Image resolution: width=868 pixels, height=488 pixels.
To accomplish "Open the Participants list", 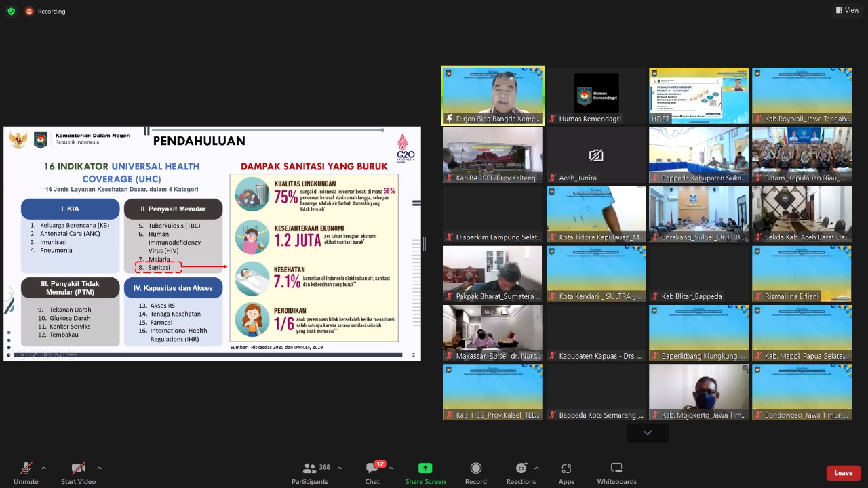I will tap(309, 472).
